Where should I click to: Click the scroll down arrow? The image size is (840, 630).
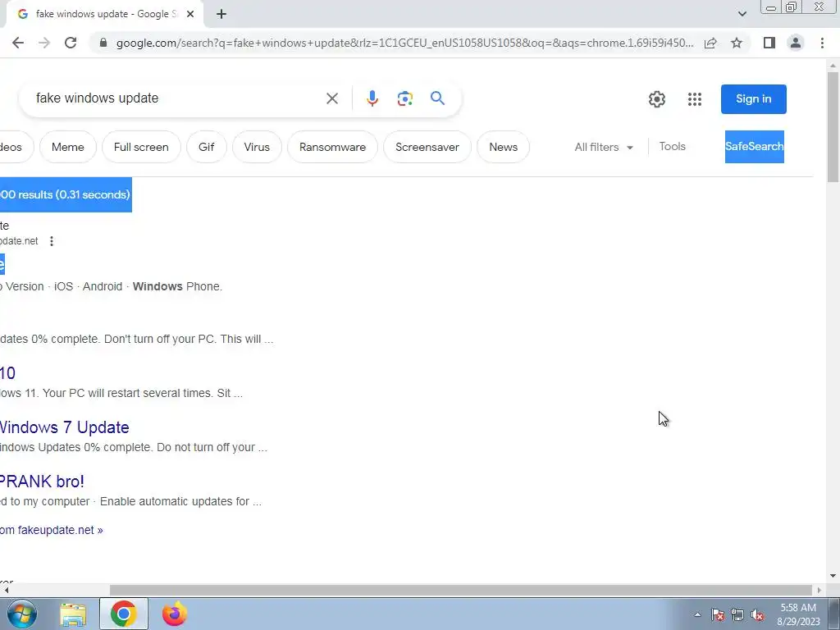point(833,577)
